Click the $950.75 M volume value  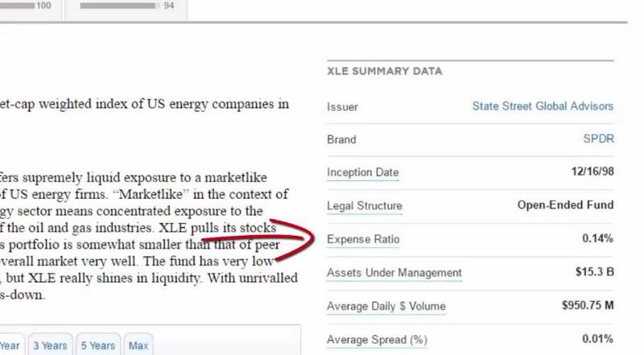point(588,305)
